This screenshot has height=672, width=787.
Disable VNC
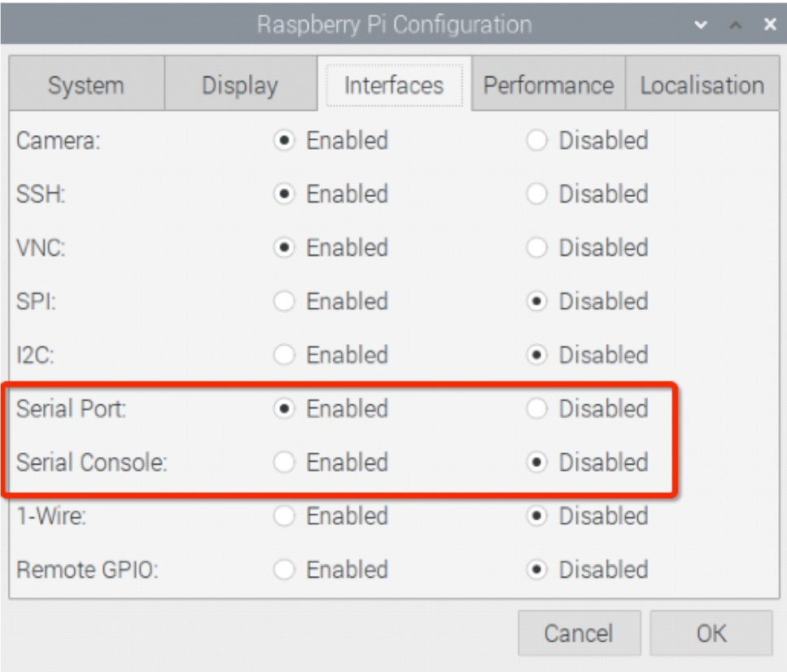coord(536,247)
